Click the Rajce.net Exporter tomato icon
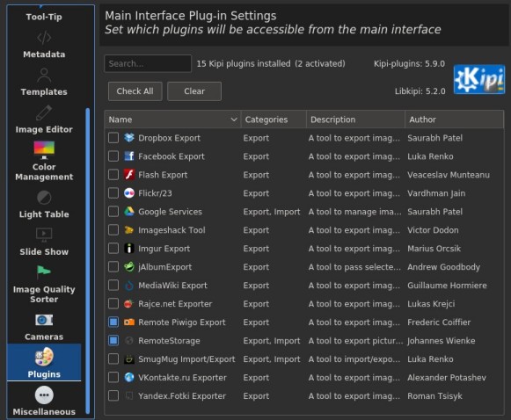511x420 pixels. [129, 304]
